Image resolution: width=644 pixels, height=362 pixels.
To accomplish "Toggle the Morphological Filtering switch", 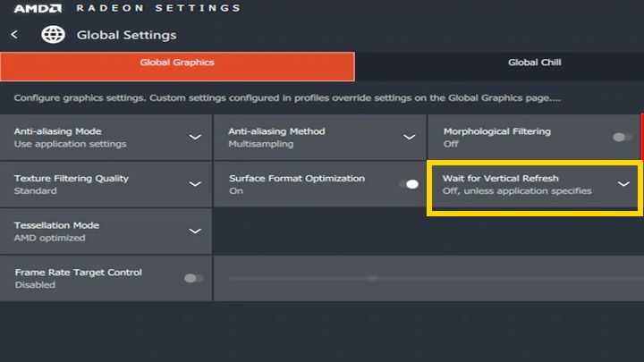I will pos(622,137).
